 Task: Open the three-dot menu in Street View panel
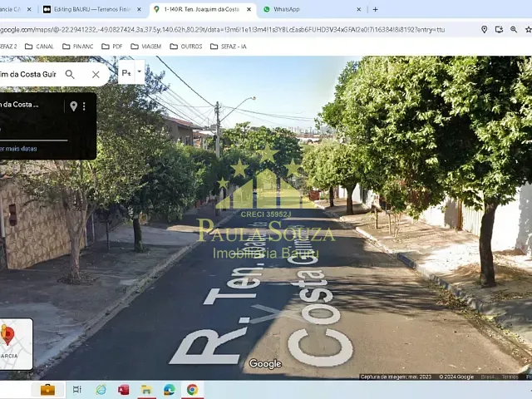click(84, 106)
